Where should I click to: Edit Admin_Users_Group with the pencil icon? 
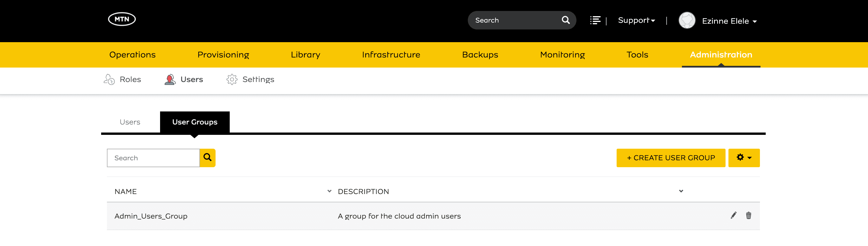(x=734, y=215)
